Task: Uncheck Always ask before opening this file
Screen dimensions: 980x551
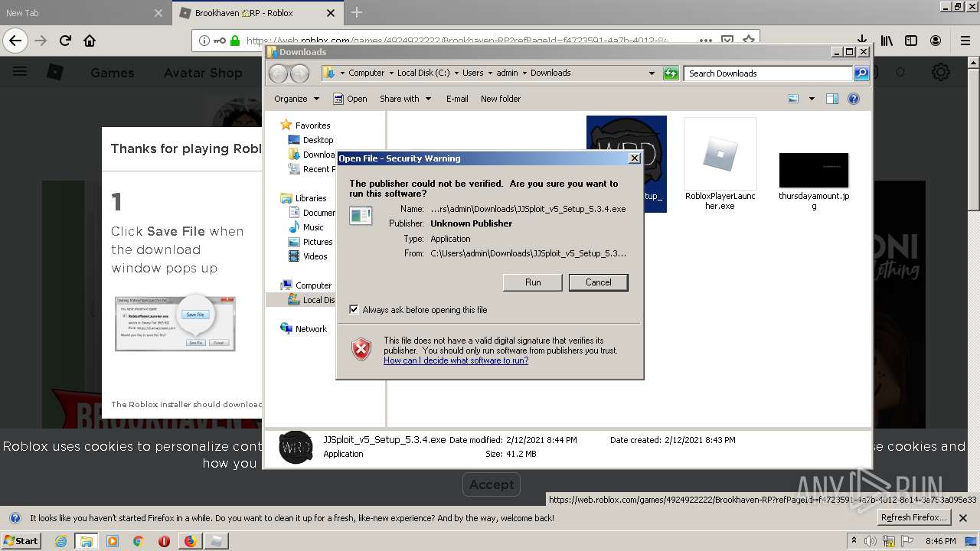Action: pos(354,310)
